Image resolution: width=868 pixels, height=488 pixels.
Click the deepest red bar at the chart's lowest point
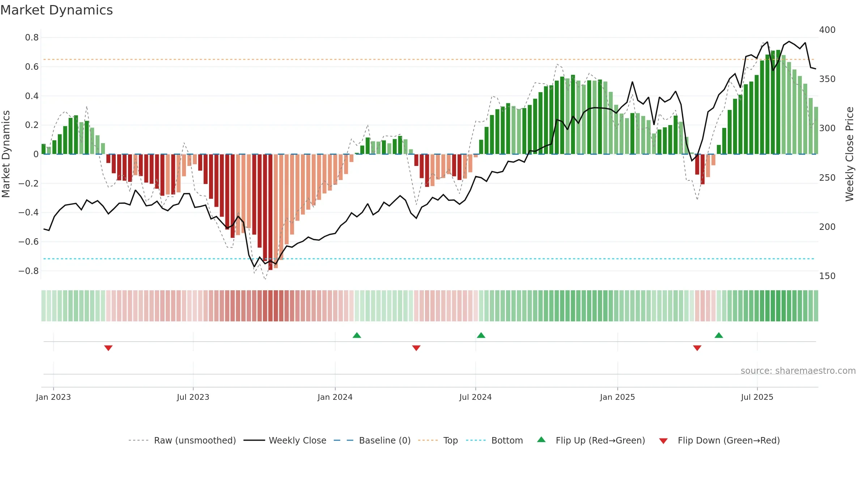(271, 212)
